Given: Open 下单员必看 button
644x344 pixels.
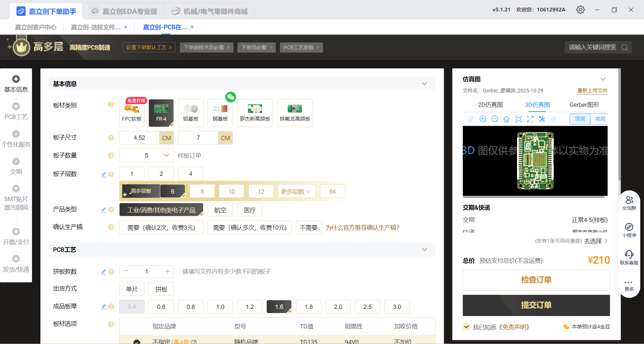Looking at the screenshot, I should (257, 48).
